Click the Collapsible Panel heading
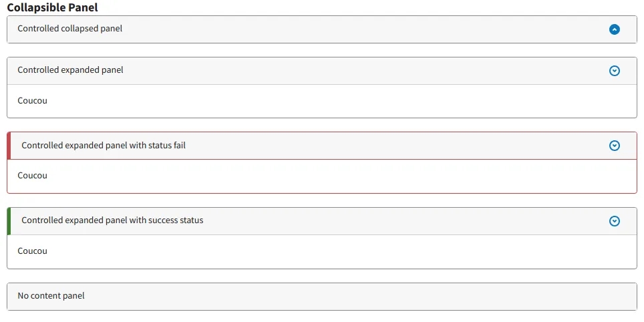 pos(53,7)
